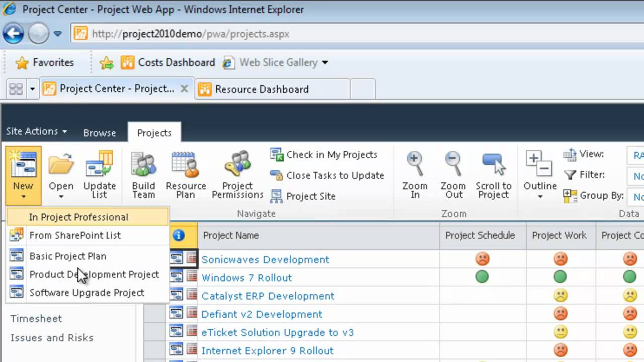Open the Windows 7 Rollout project

[x=247, y=278]
